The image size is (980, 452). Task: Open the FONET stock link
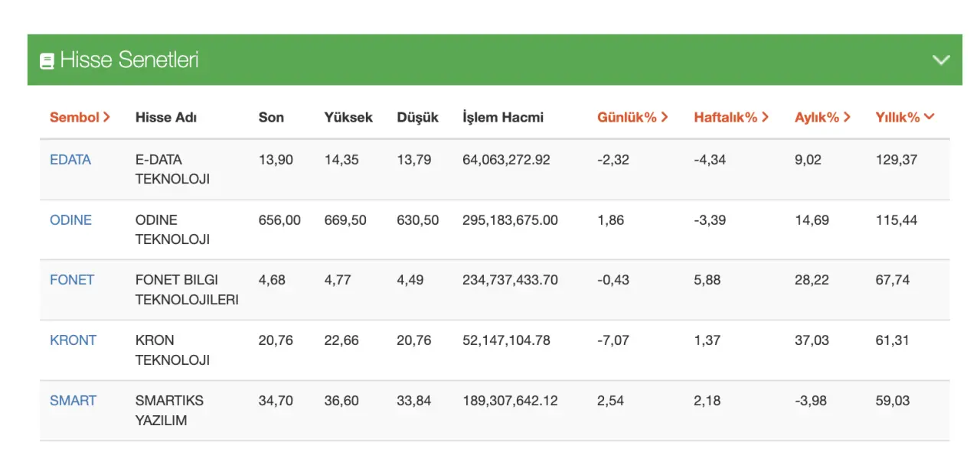[x=72, y=280]
